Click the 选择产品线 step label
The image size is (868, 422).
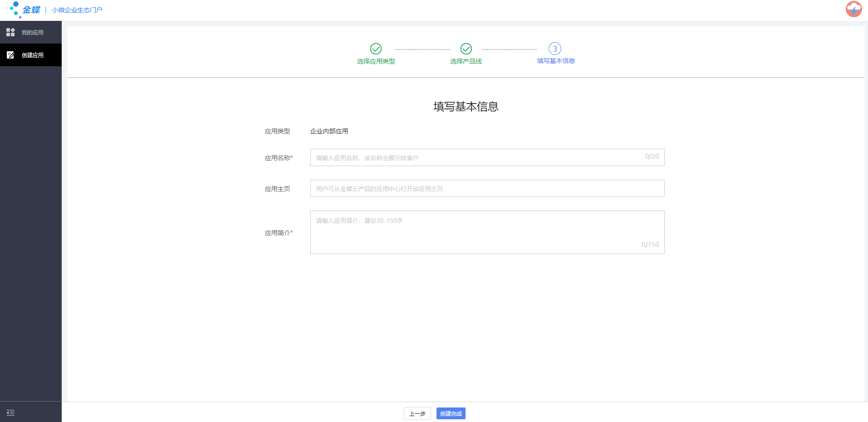tap(466, 61)
